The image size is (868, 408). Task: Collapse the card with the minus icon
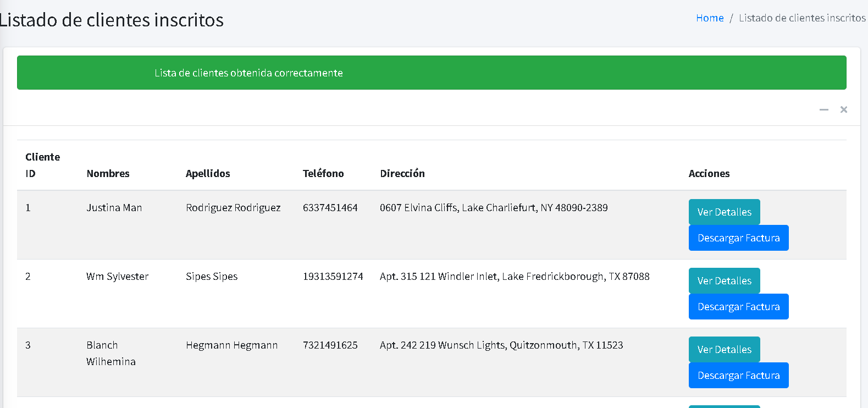(823, 109)
